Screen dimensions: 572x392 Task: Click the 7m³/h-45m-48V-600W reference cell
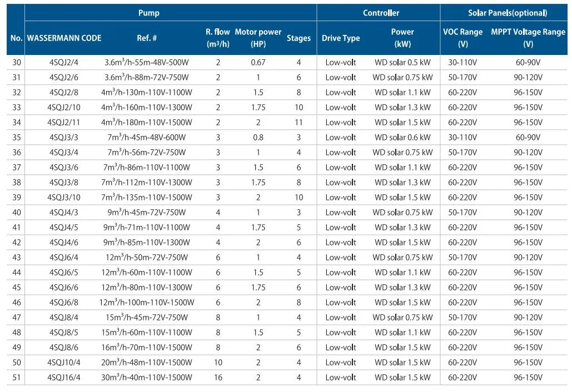click(x=147, y=137)
